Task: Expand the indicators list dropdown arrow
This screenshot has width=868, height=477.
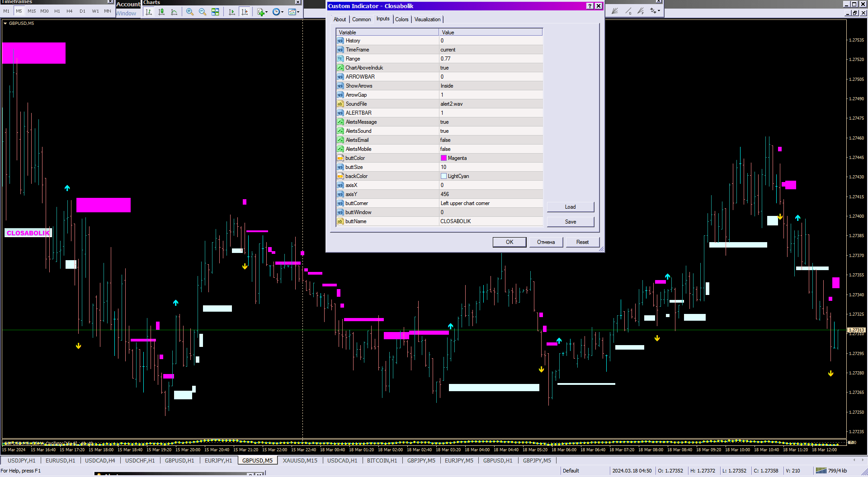Action: [267, 12]
